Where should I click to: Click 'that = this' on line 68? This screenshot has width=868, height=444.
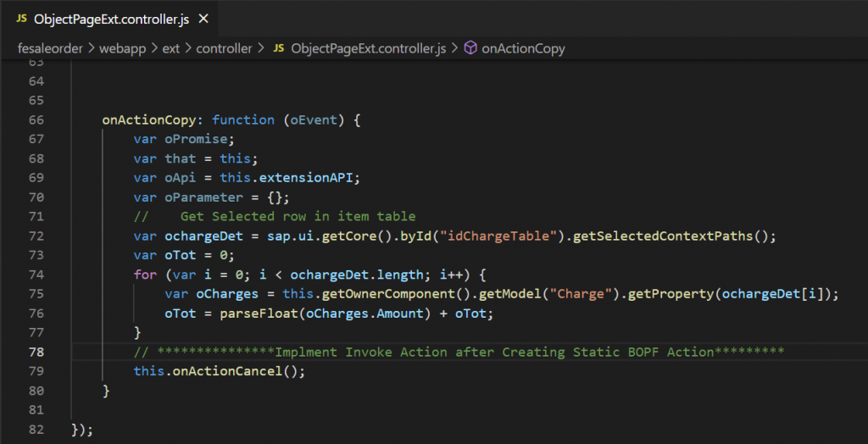point(209,159)
